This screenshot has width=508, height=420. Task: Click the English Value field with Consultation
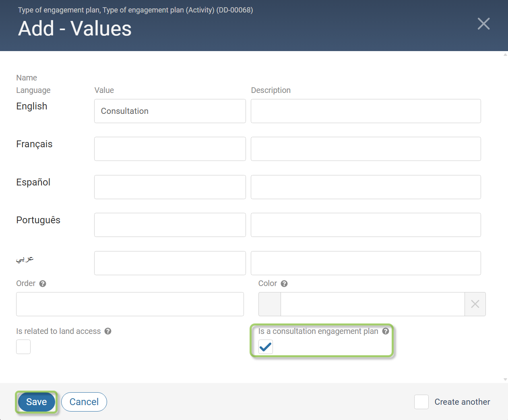pos(170,111)
